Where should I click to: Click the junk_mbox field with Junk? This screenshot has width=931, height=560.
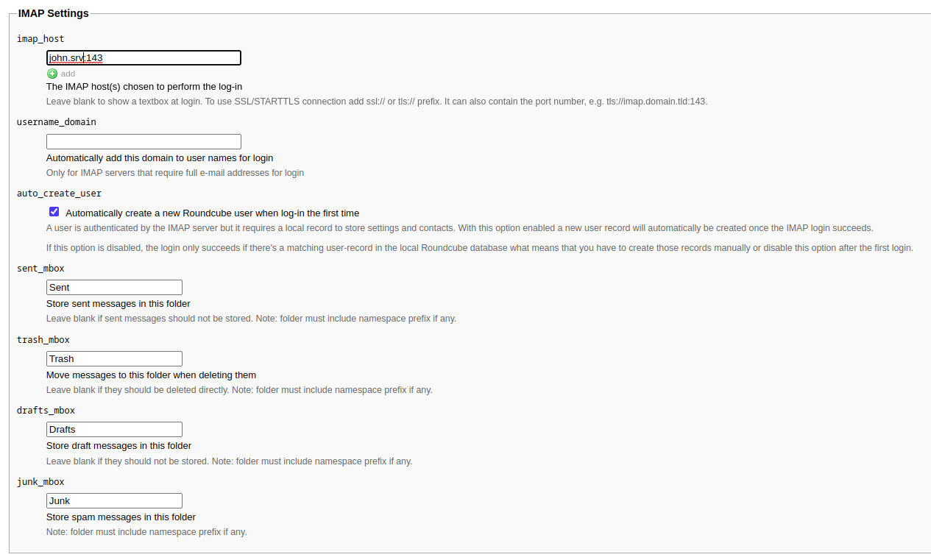114,500
